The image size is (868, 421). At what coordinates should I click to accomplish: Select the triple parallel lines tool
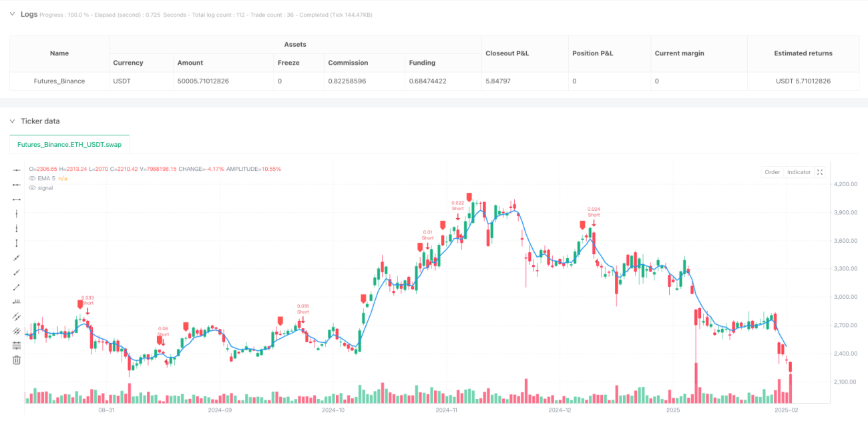(17, 331)
